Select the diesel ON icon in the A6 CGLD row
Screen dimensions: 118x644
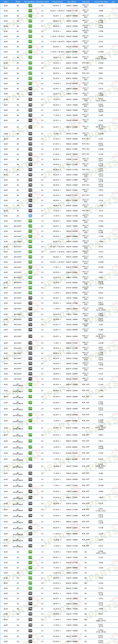30,89
